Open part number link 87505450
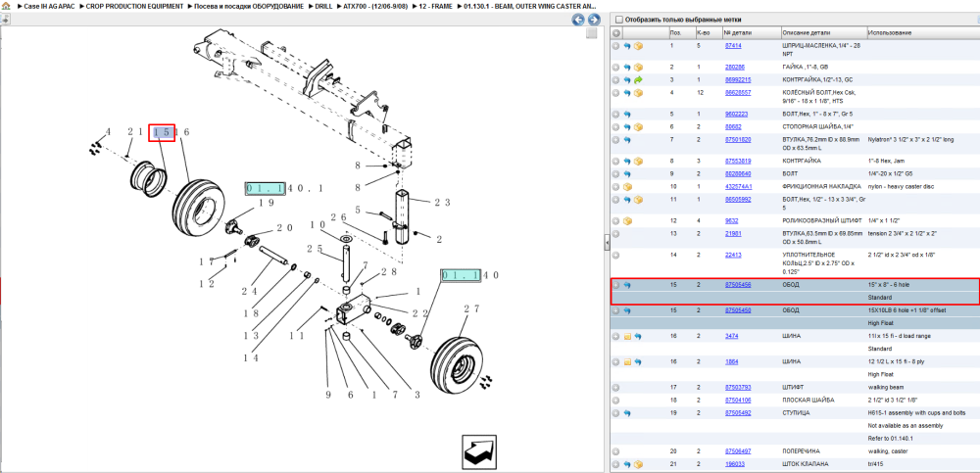This screenshot has width=980, height=473. point(738,310)
